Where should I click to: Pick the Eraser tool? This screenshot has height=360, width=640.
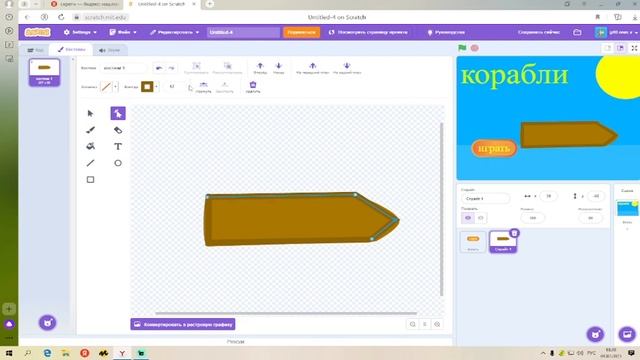(x=118, y=130)
